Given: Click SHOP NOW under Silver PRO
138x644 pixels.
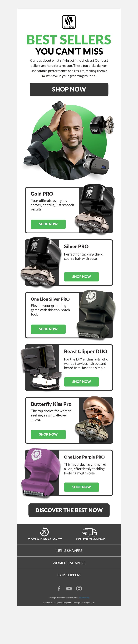Looking at the screenshot, I should [81, 276].
